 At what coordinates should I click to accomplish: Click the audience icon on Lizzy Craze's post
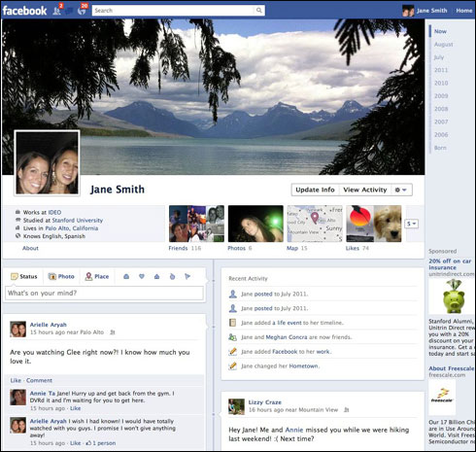click(346, 410)
